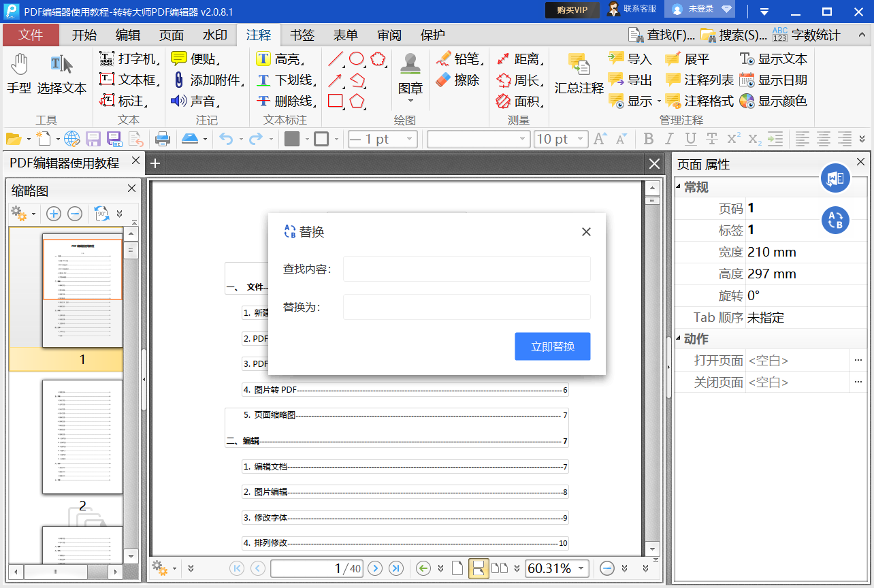Select the Hand tool (手型)
The image size is (874, 588).
(x=19, y=74)
